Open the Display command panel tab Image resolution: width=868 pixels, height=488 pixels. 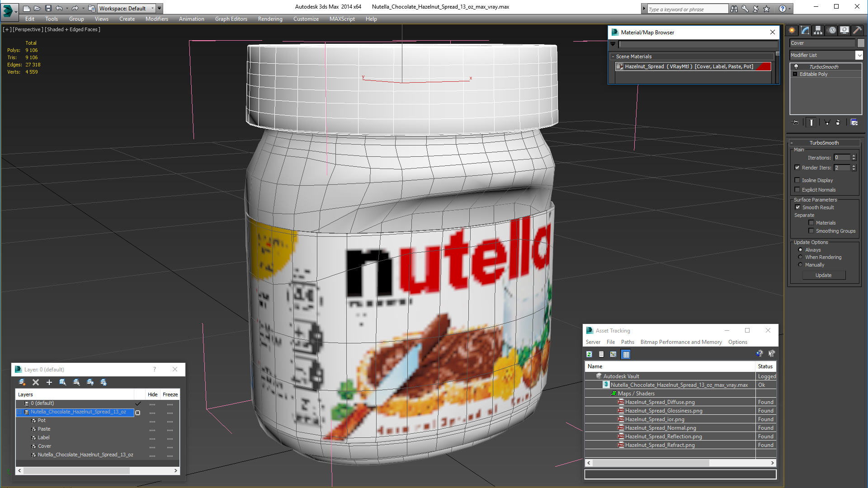click(844, 30)
